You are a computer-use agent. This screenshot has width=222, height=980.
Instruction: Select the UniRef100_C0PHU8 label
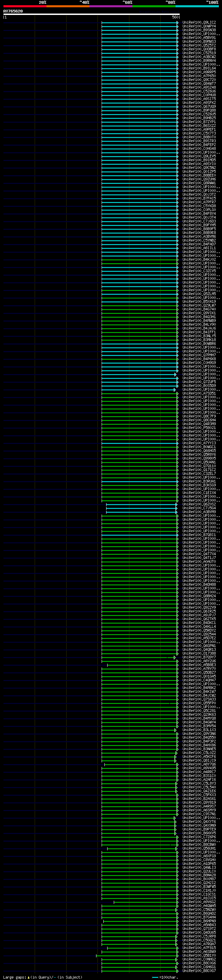point(199,95)
